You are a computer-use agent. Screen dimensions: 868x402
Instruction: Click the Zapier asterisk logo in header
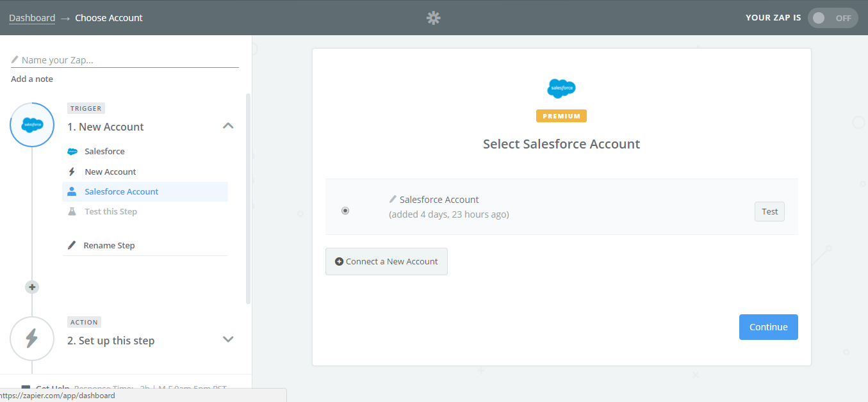(434, 18)
